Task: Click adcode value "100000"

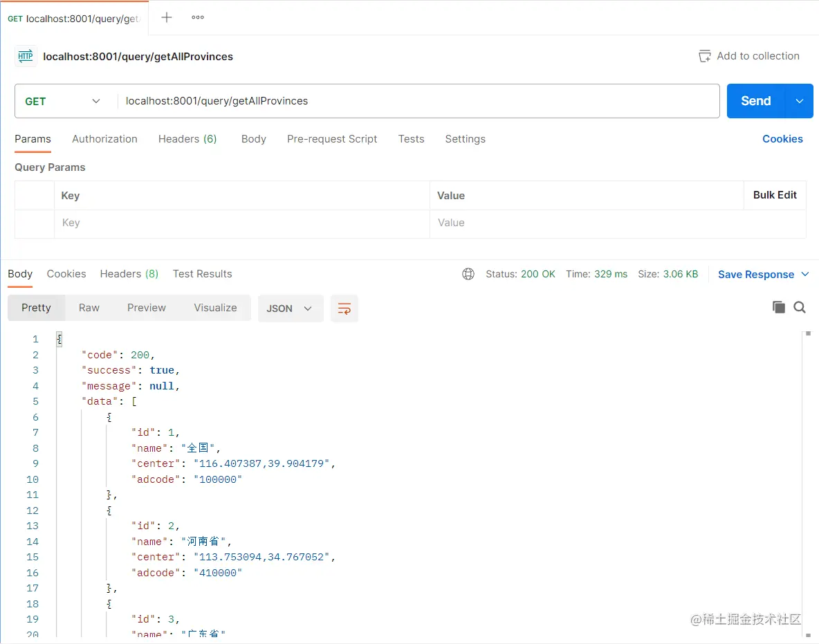Action: coord(218,479)
